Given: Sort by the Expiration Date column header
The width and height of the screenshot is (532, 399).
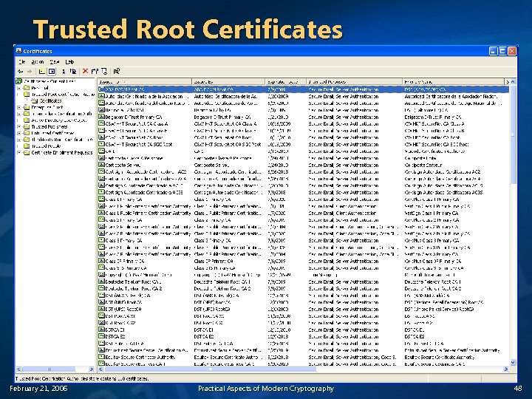Looking at the screenshot, I should coord(284,81).
